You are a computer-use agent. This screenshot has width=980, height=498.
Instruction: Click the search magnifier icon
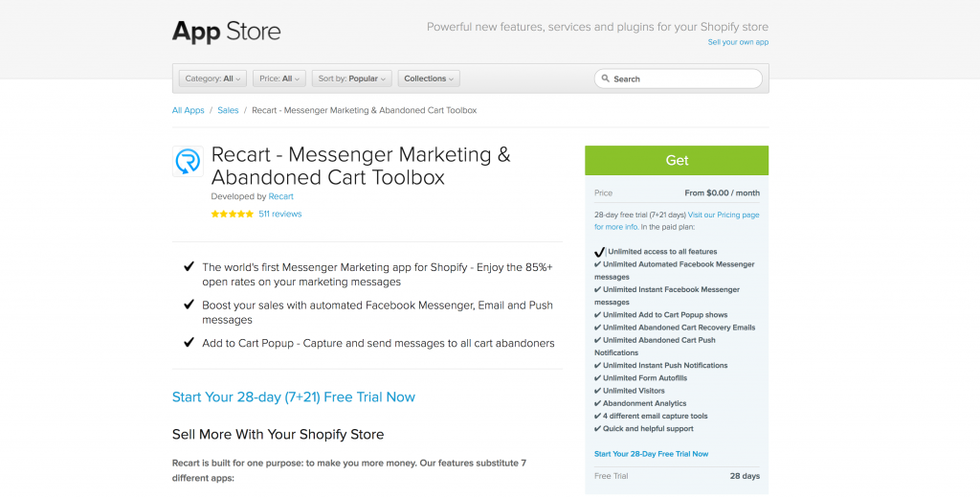[605, 79]
